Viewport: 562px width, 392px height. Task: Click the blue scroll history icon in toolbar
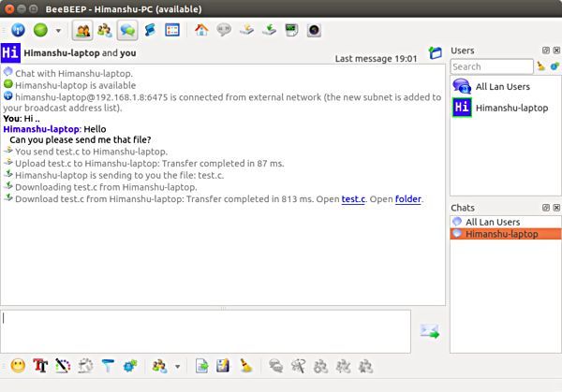[x=150, y=30]
